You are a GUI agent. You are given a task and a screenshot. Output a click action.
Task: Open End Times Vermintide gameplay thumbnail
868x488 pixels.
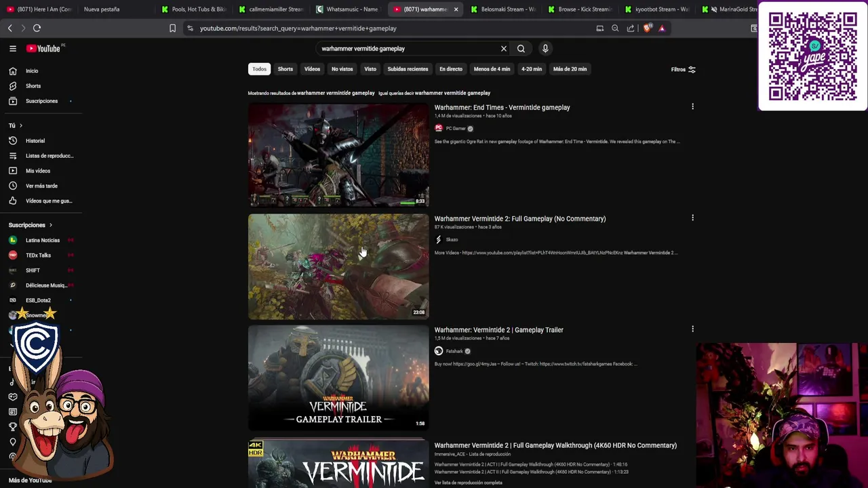click(x=338, y=155)
